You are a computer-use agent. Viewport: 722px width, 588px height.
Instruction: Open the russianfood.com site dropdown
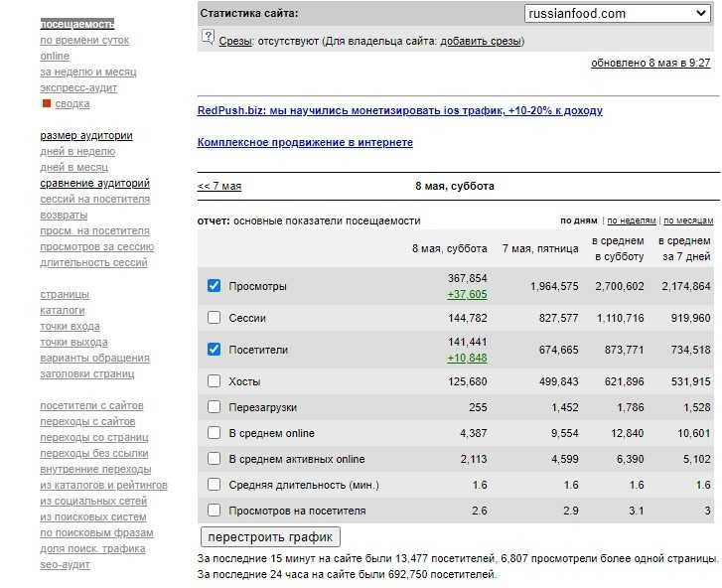tap(617, 13)
